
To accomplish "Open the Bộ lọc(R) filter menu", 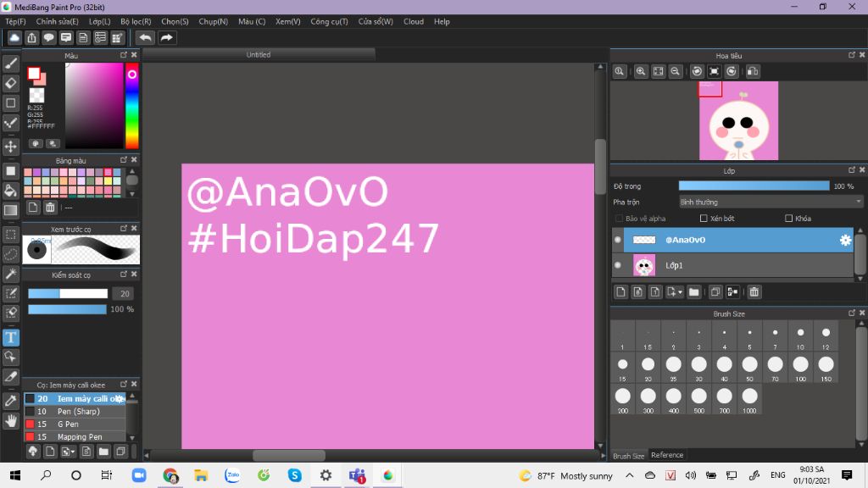I will (x=136, y=21).
